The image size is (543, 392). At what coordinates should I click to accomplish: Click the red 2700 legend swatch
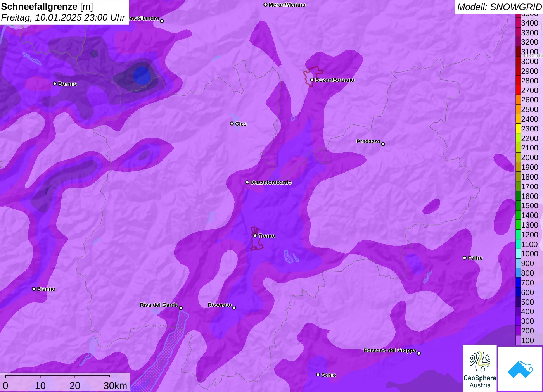[518, 90]
